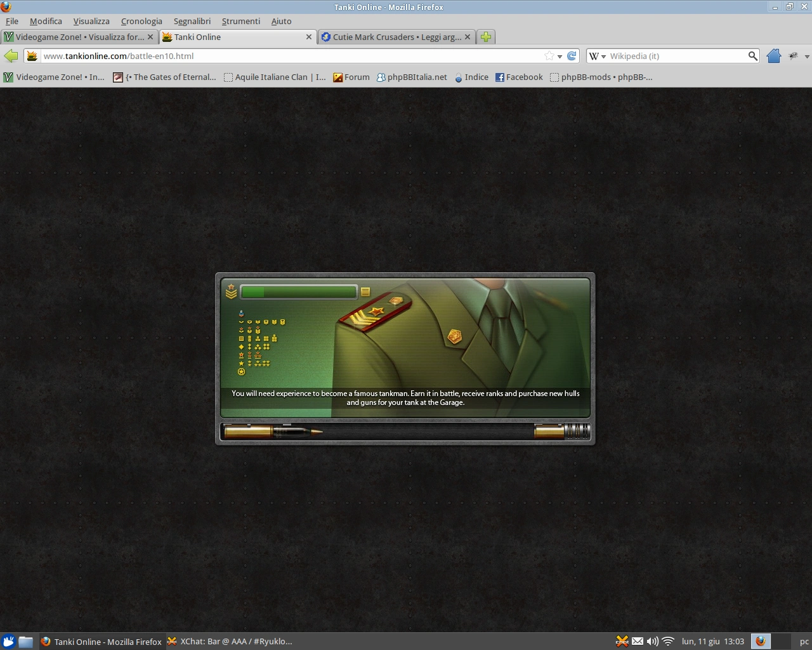Focus the address bar URL field
The width and height of the screenshot is (812, 650).
292,56
